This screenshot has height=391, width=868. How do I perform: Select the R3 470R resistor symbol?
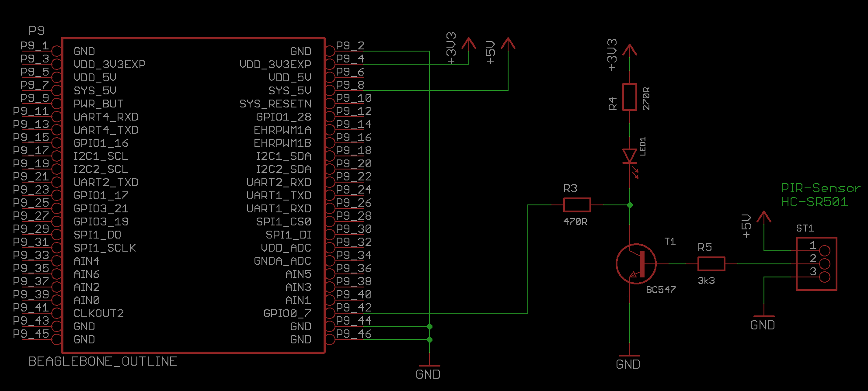point(577,205)
